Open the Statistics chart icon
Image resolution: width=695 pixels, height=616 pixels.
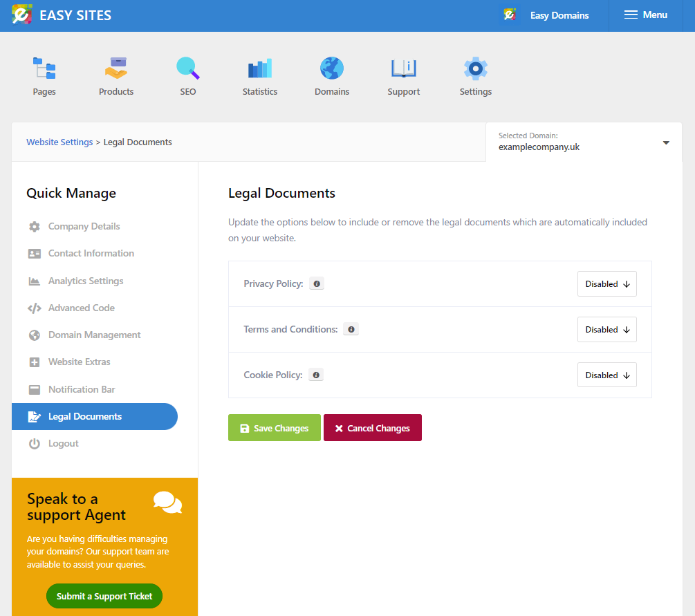point(260,68)
